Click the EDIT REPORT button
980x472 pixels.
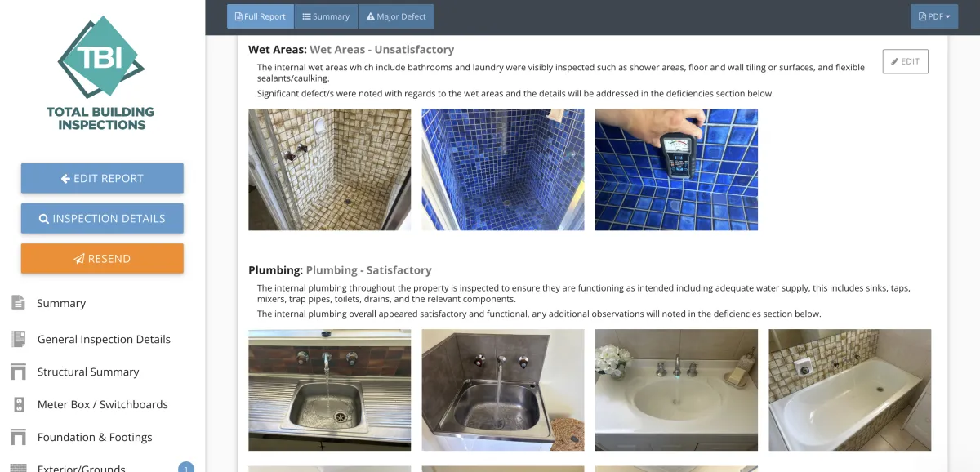coord(102,178)
